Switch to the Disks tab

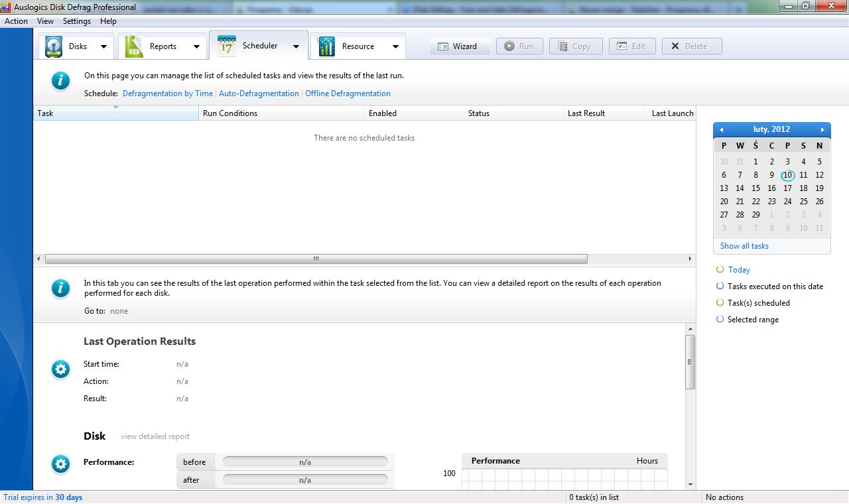tap(76, 46)
